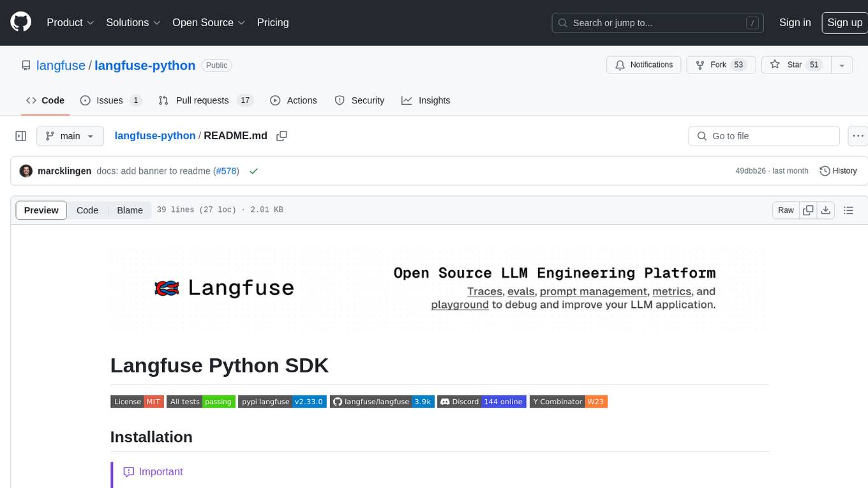Download the raw file

coord(826,210)
